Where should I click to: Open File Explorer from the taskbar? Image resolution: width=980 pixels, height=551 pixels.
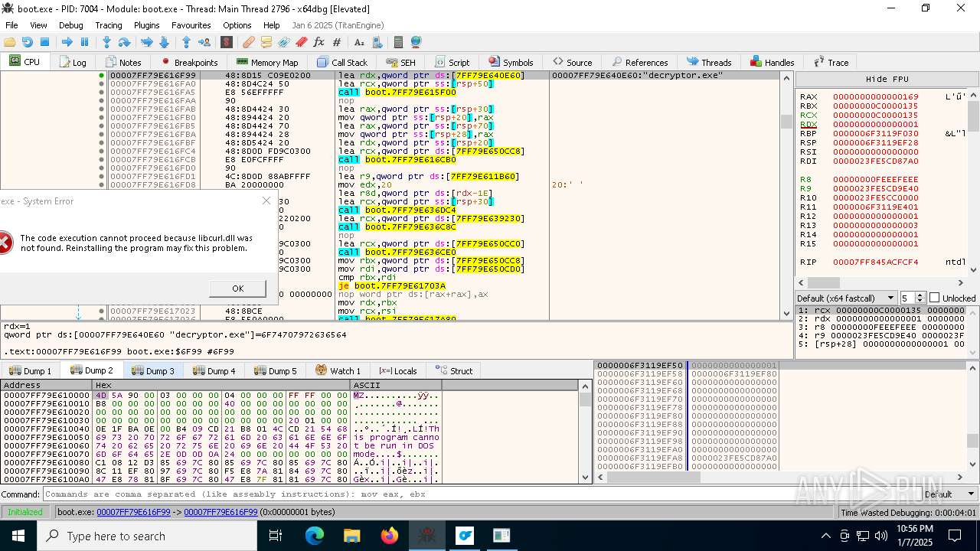pyautogui.click(x=352, y=536)
